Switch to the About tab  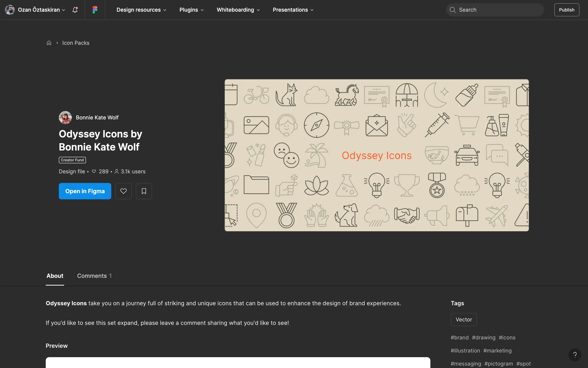55,276
